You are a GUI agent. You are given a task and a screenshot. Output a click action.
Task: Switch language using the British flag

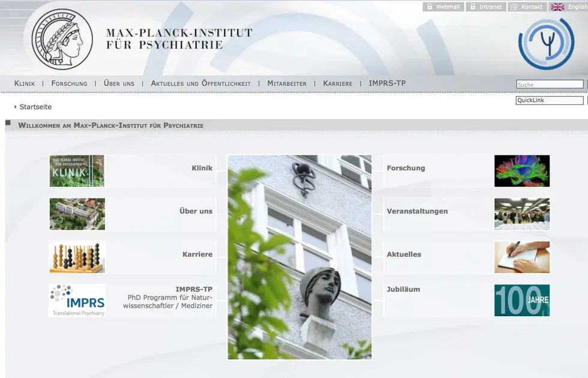(x=557, y=7)
